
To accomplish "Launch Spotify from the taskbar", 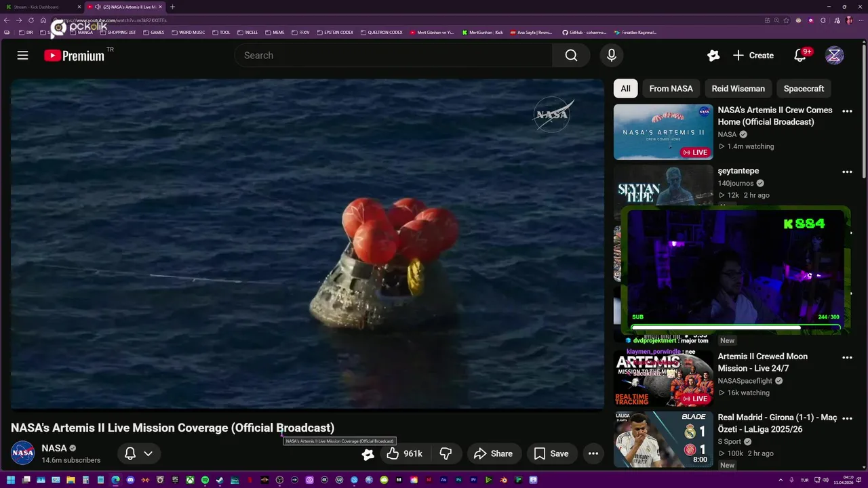I will click(x=205, y=480).
